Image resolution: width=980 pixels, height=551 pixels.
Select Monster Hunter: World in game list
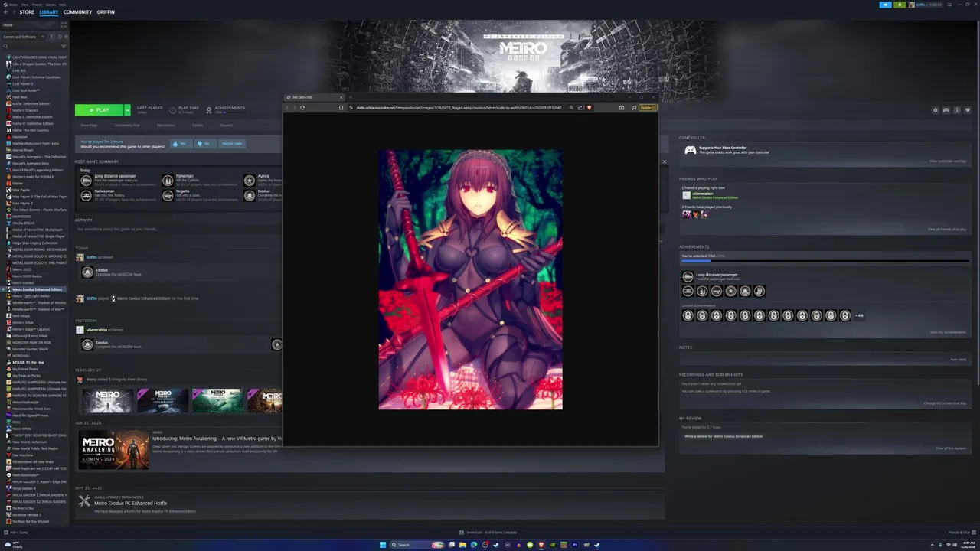coord(30,349)
